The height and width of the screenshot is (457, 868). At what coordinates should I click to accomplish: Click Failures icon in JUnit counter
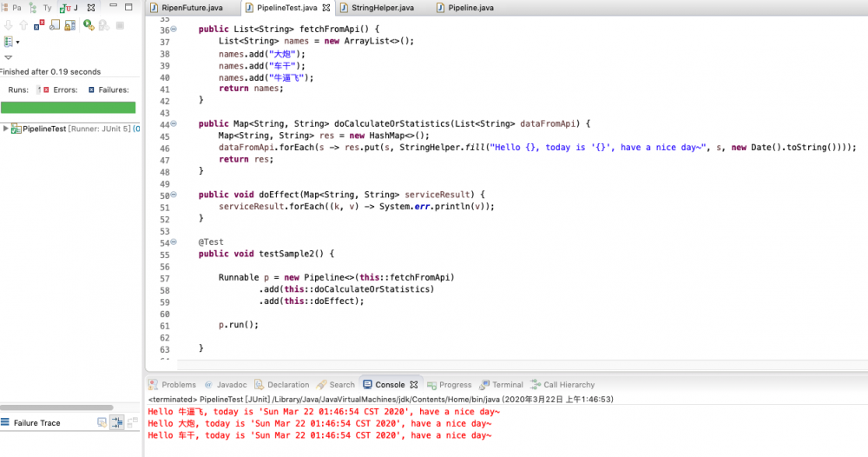tap(91, 89)
